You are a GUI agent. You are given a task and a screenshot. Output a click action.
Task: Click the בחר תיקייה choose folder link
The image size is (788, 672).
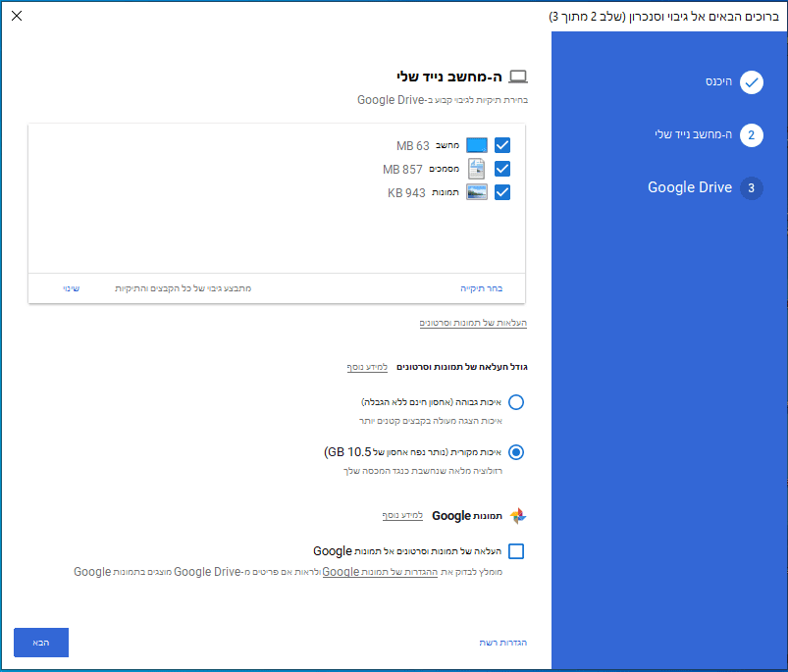coord(482,288)
